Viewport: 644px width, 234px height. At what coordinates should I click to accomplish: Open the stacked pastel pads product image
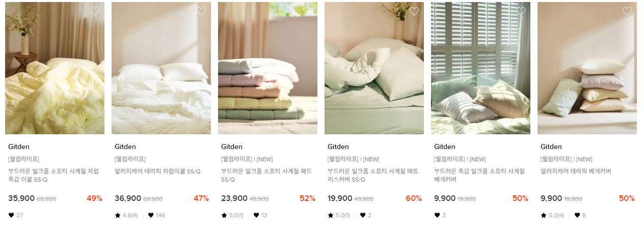click(x=267, y=68)
